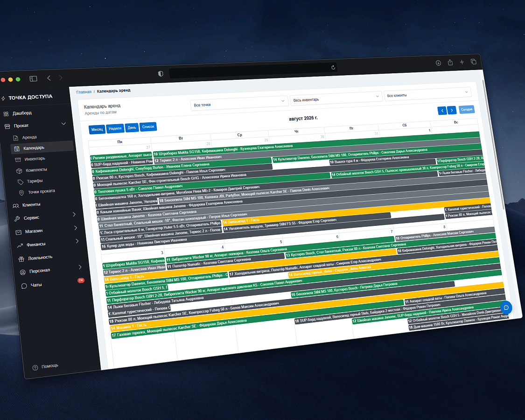This screenshot has width=525, height=420.
Task: Click the Инвентарь box icon
Action: [18, 160]
